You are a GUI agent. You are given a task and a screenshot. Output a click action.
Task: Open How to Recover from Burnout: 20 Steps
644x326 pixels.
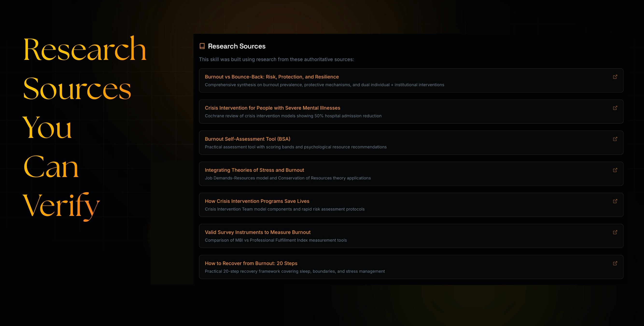[251, 263]
